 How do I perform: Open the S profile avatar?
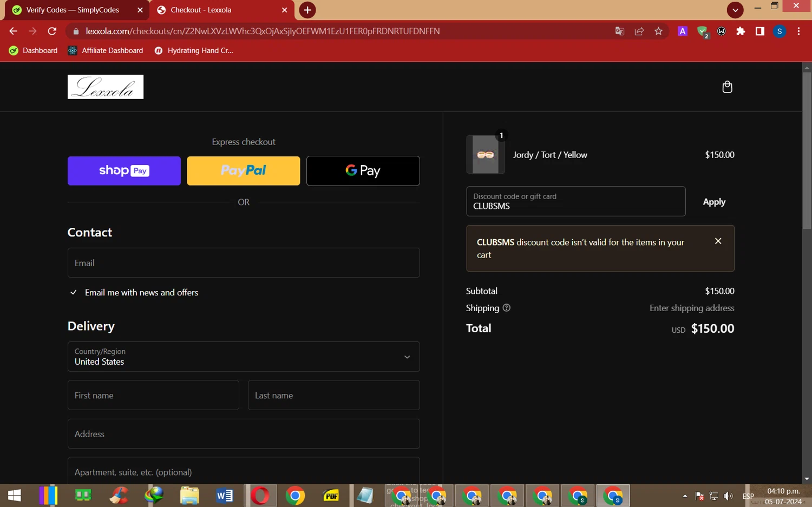coord(780,31)
